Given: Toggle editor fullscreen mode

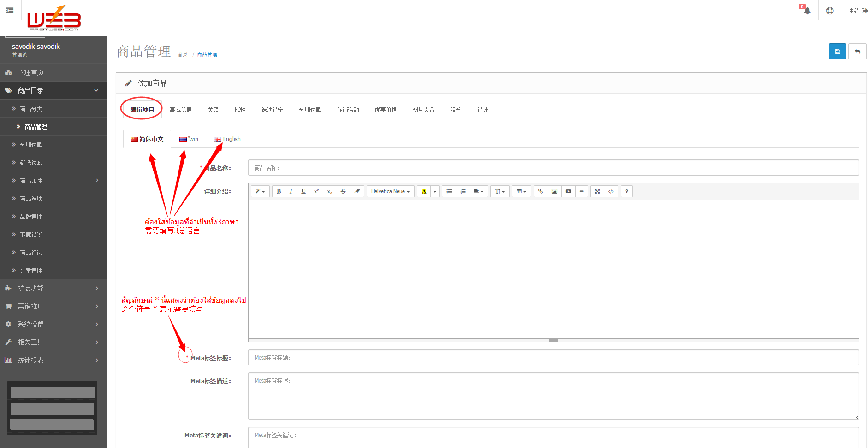Looking at the screenshot, I should tap(597, 191).
